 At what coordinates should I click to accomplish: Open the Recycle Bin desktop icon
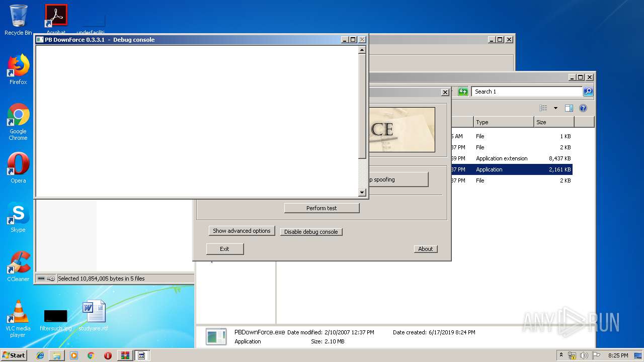18,20
